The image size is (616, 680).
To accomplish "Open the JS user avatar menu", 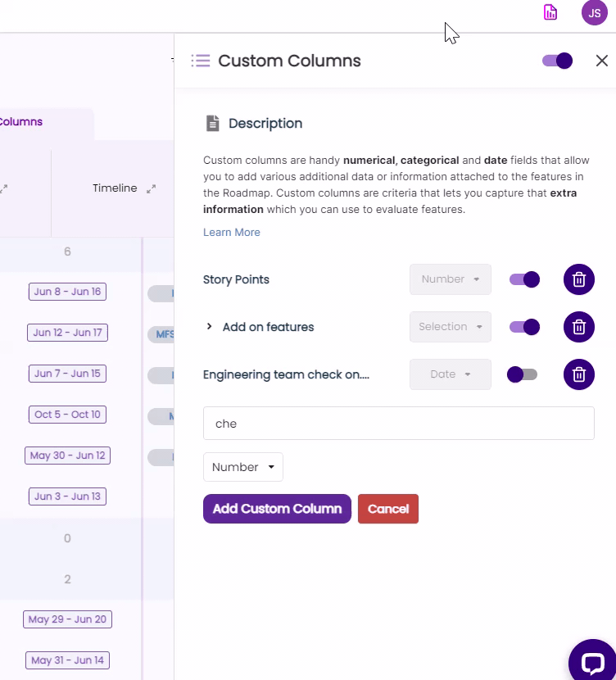I will tap(594, 12).
